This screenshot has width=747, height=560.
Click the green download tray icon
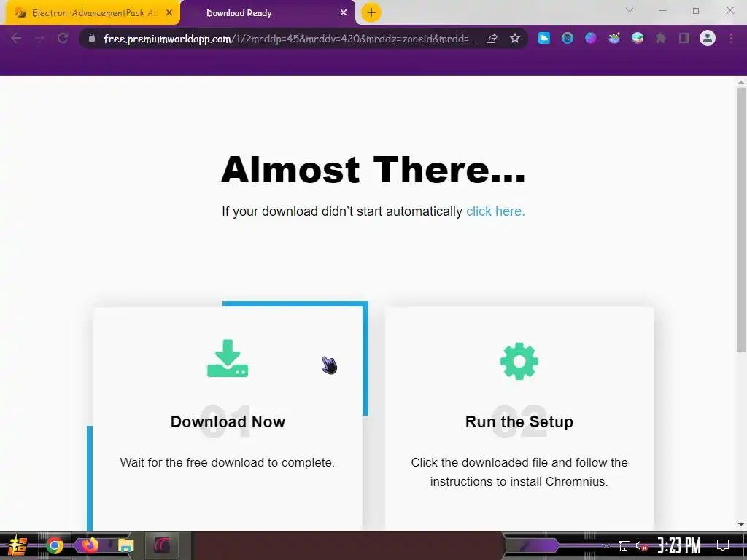(x=228, y=358)
